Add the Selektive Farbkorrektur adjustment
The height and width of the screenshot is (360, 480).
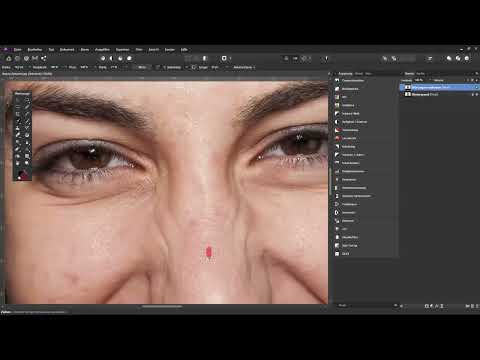(356, 196)
